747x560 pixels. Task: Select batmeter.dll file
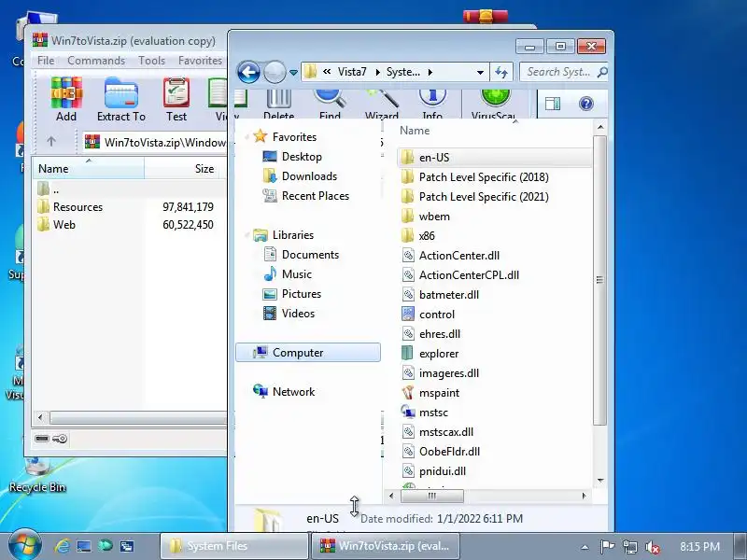click(x=449, y=295)
